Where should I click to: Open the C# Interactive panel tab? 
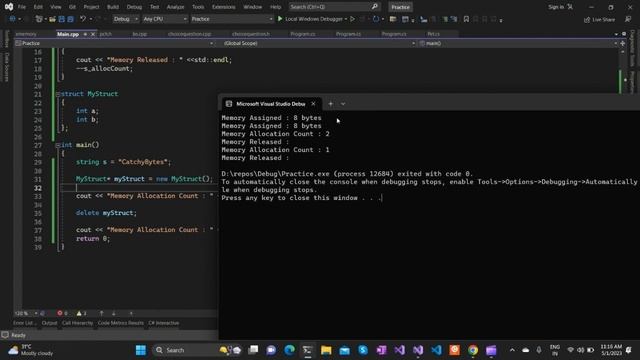click(x=164, y=323)
